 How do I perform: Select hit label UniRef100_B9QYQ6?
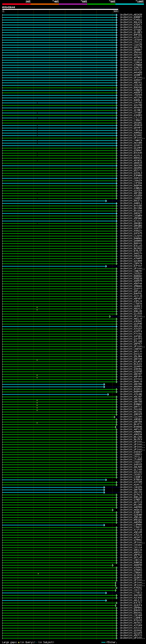coord(131,88)
